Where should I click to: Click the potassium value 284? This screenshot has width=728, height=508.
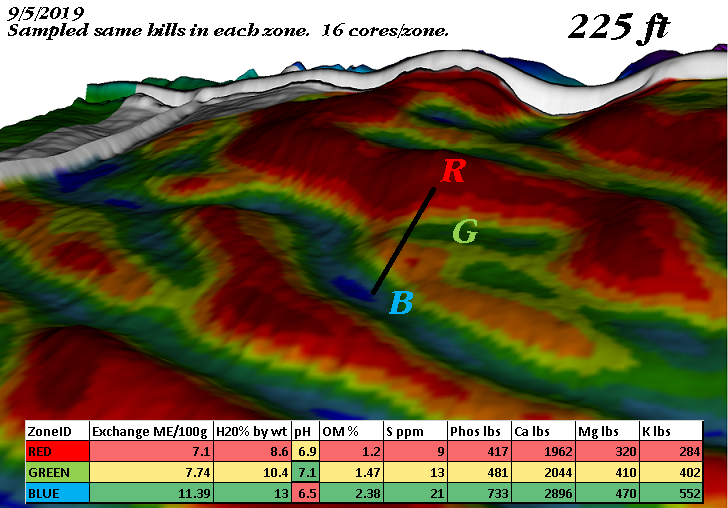[x=671, y=451]
